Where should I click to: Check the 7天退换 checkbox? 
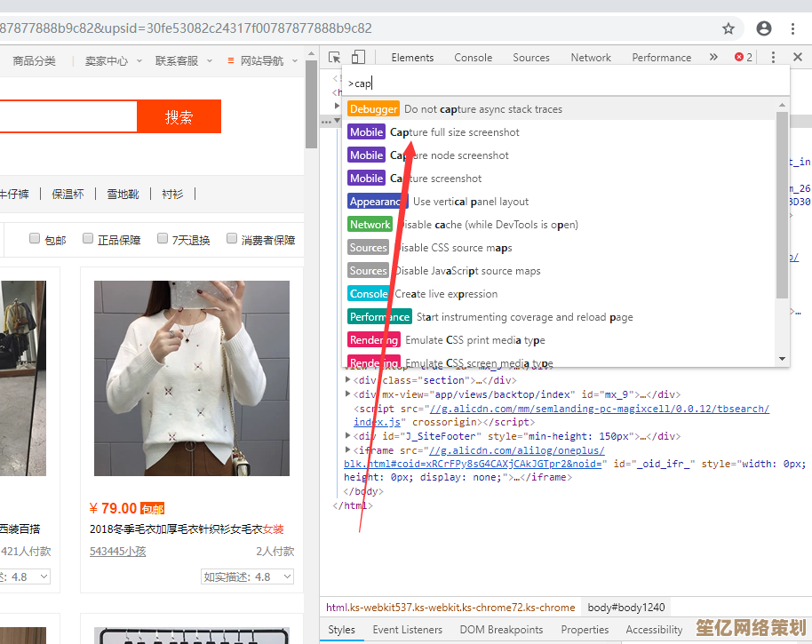point(163,238)
